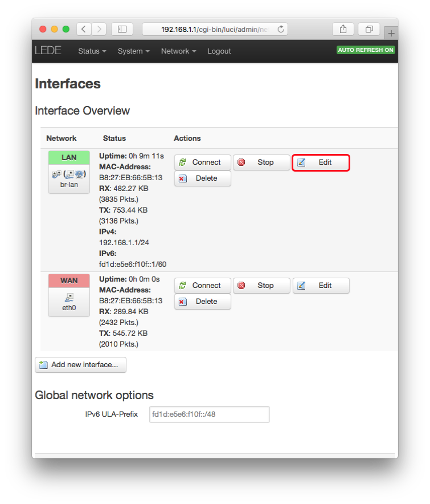
Task: Toggle the Safari sidebar button
Action: [122, 29]
